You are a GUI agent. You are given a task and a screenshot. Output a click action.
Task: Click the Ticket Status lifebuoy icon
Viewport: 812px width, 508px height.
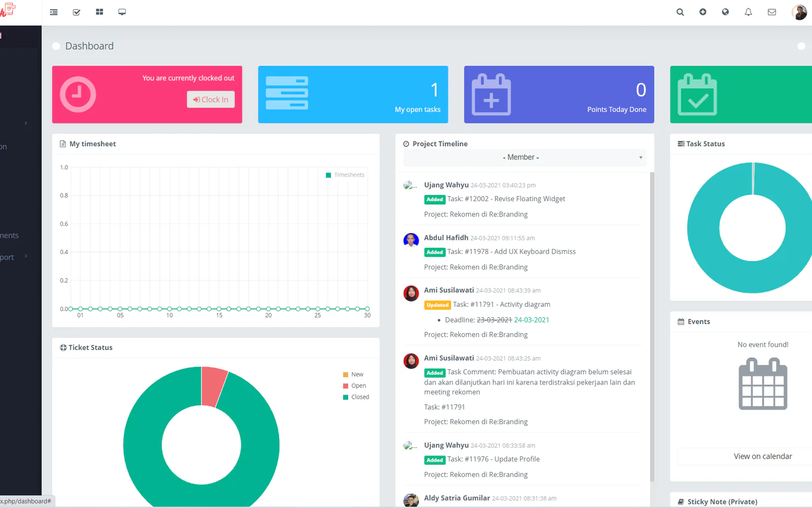pos(63,347)
